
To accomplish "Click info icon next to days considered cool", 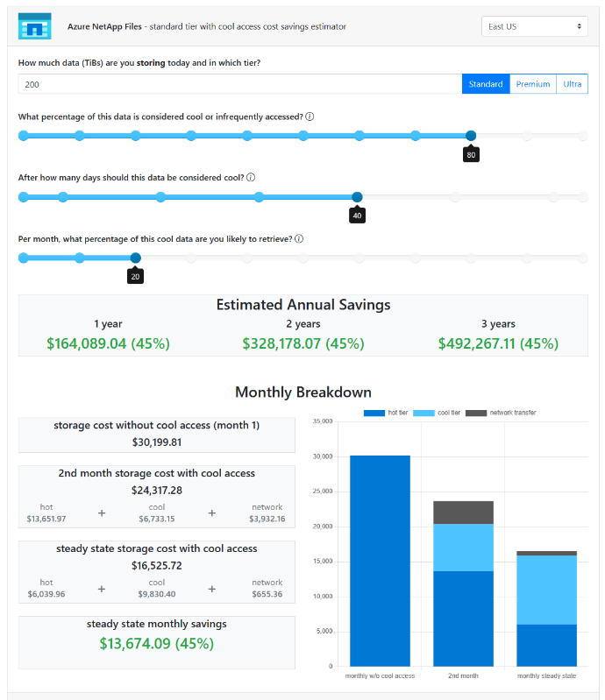I will click(251, 177).
